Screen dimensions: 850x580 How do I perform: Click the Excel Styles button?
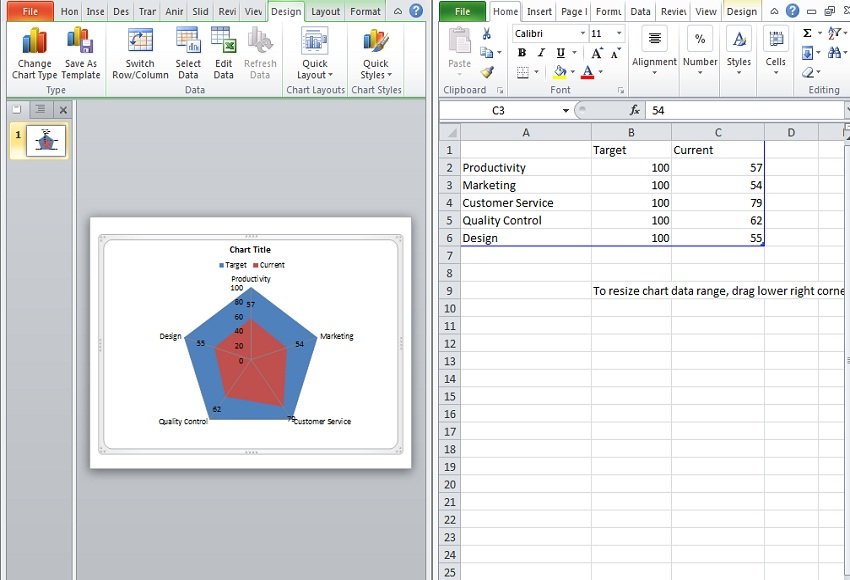click(739, 48)
